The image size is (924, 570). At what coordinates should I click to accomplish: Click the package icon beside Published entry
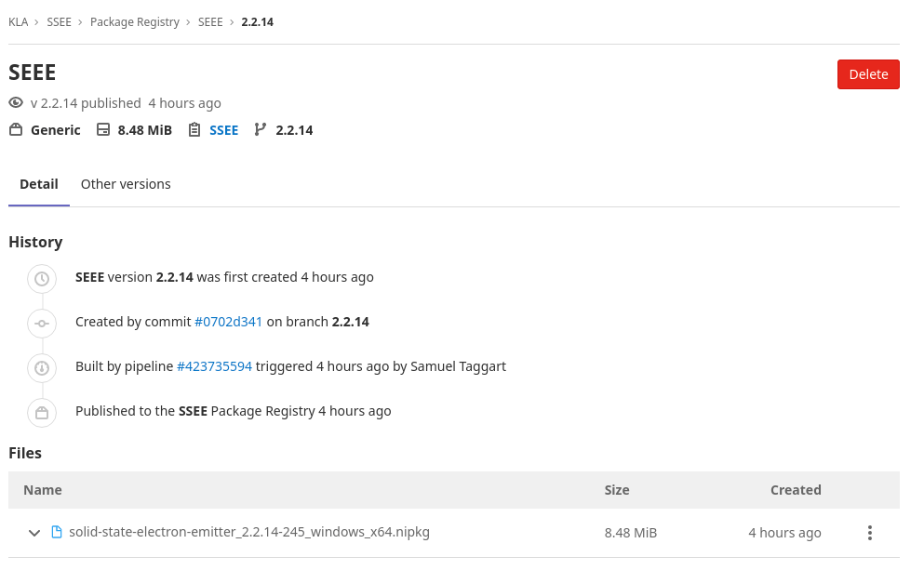click(42, 413)
